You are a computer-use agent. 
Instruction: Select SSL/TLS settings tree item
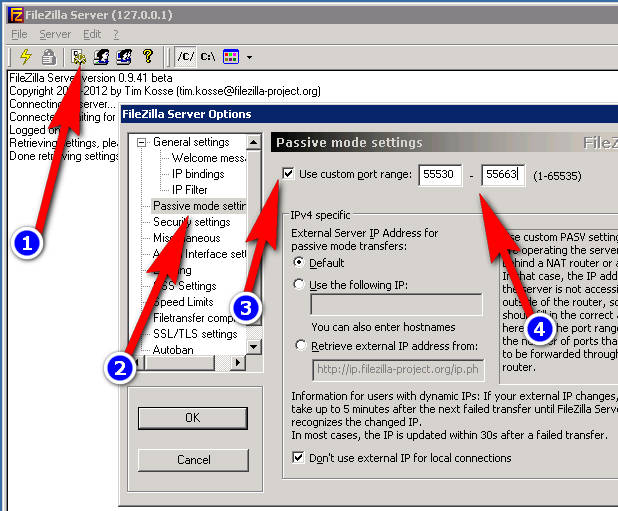[x=195, y=334]
